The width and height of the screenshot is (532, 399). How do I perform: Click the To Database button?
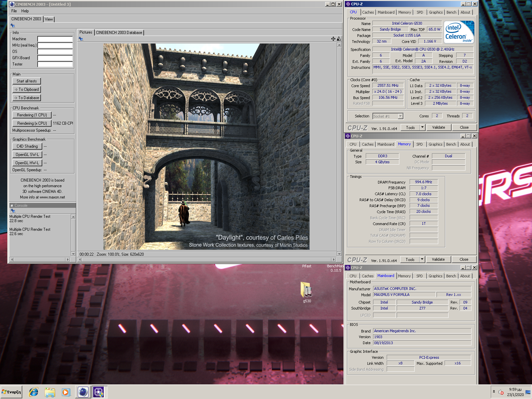click(27, 98)
